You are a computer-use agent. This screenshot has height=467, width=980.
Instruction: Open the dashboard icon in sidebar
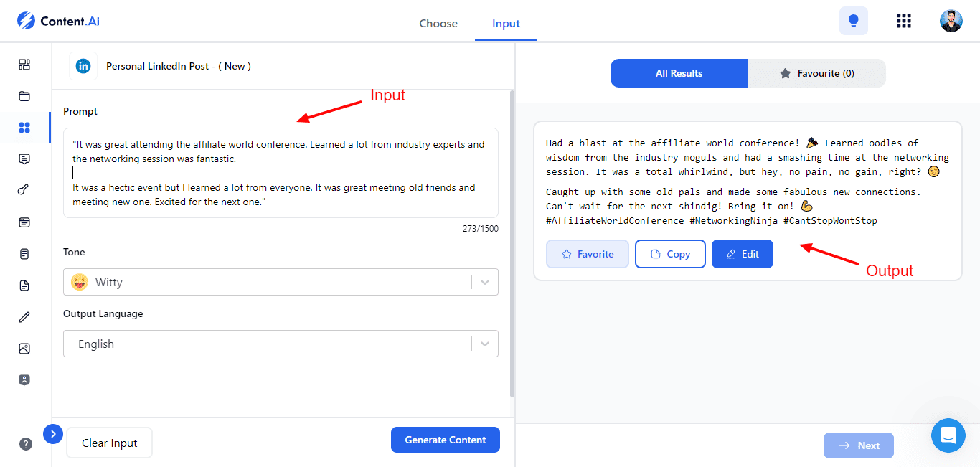coord(24,65)
